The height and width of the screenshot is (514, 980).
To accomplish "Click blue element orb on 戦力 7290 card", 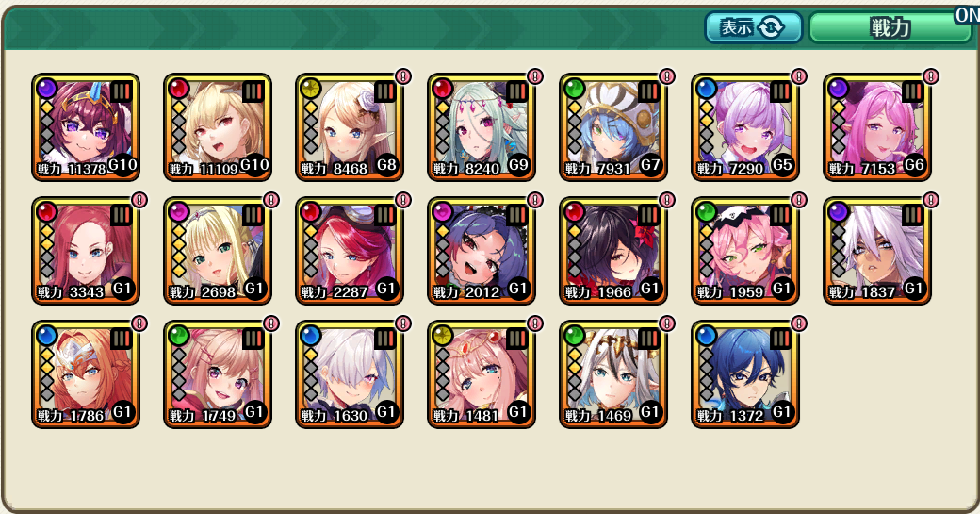I will pos(706,89).
